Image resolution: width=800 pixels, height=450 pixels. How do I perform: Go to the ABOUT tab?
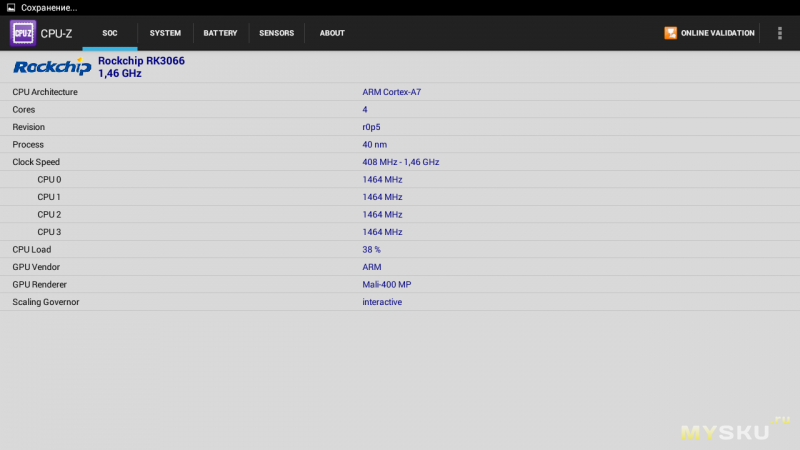(x=332, y=33)
